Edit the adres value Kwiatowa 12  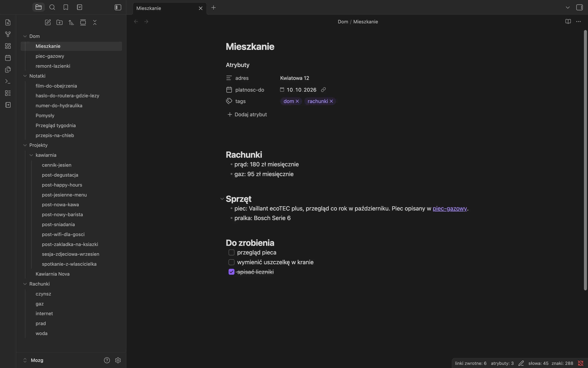[x=295, y=78]
